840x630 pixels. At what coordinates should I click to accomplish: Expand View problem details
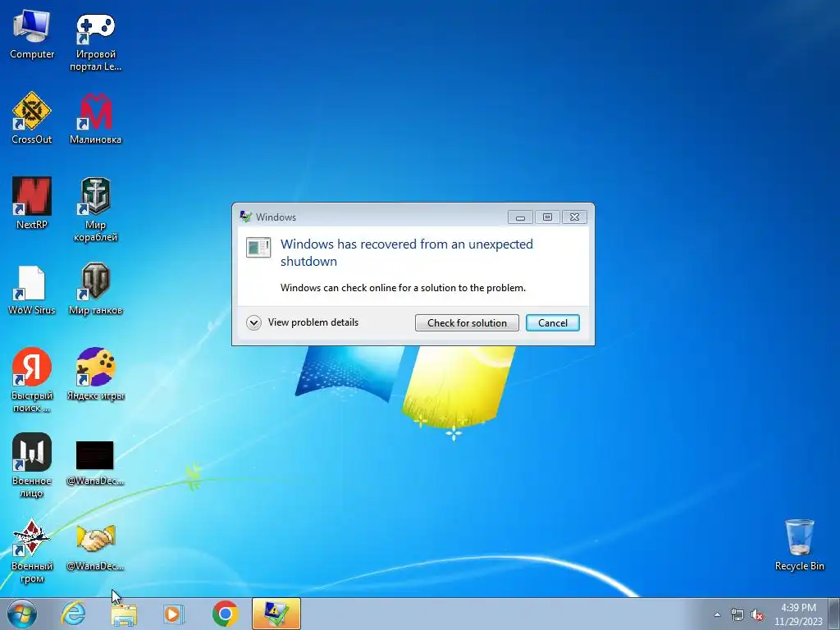[303, 322]
